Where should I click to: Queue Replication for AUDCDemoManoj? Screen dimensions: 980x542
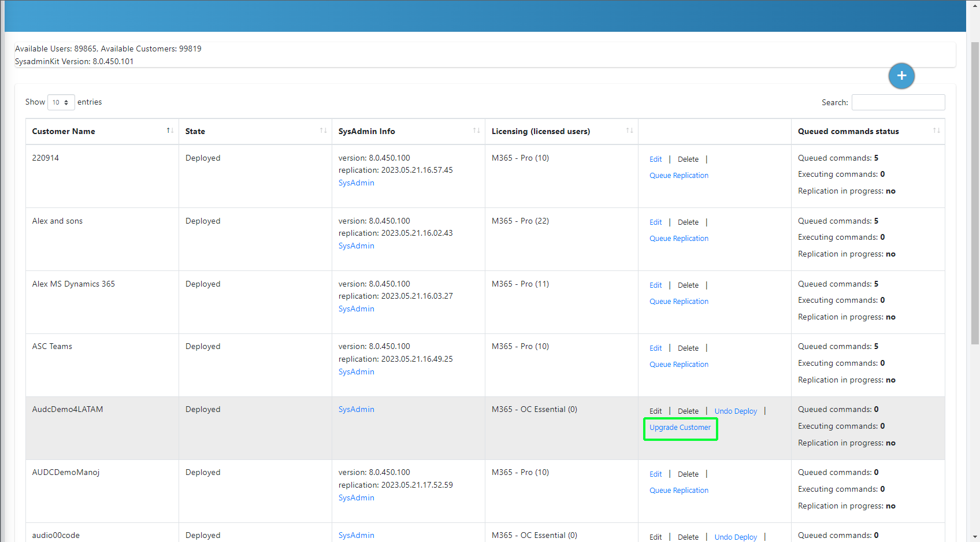coord(678,491)
